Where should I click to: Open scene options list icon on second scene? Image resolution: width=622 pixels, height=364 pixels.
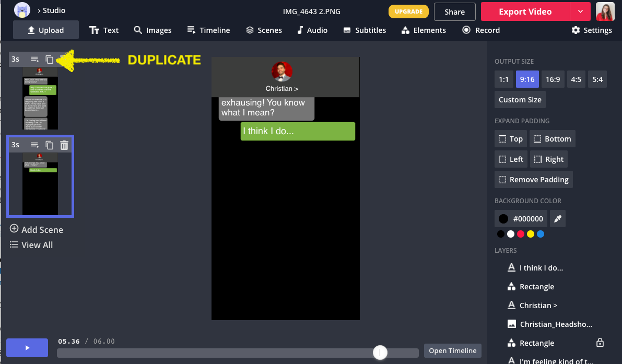(x=34, y=145)
